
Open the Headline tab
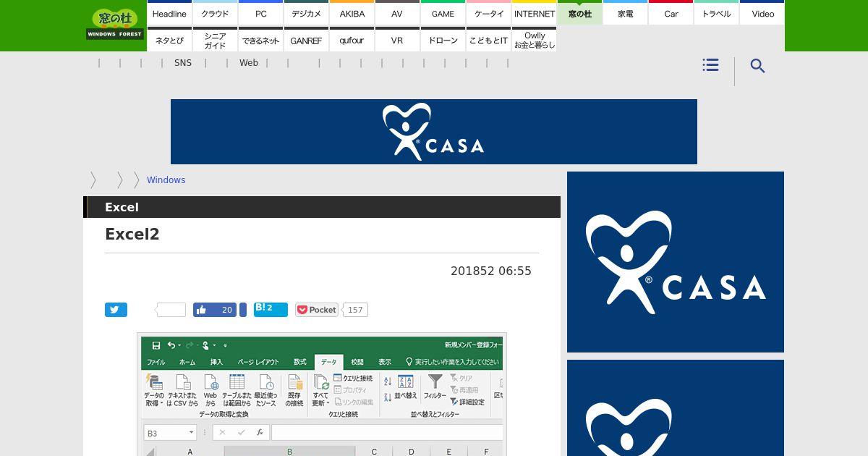point(169,12)
